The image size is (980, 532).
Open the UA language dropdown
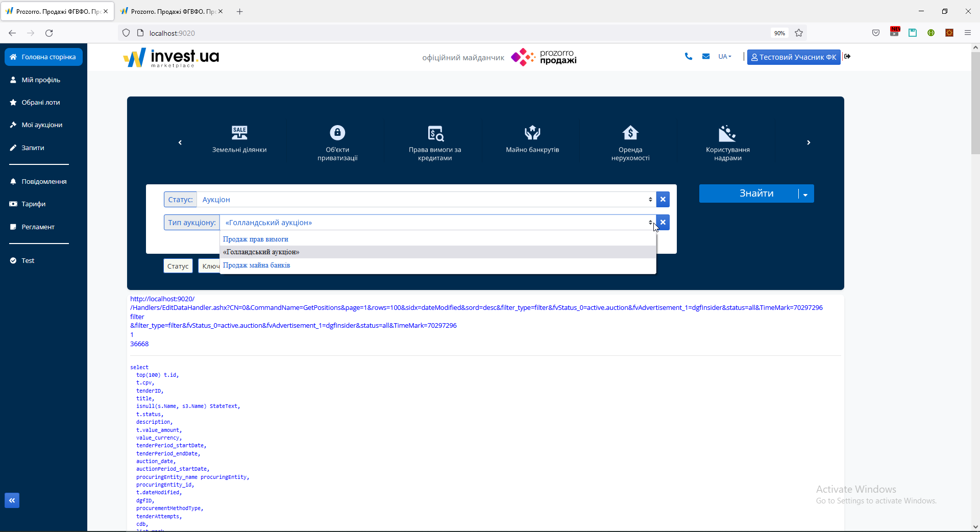click(725, 57)
